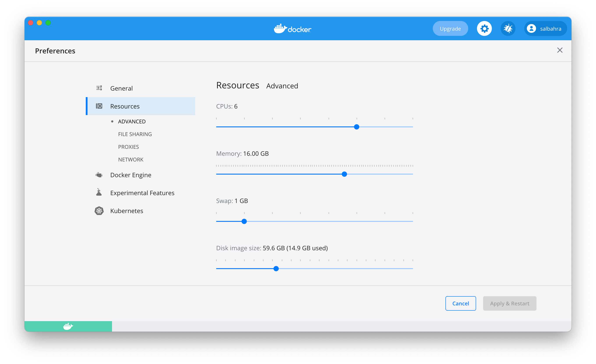Click the 'CPUs: 6' label

click(x=227, y=106)
